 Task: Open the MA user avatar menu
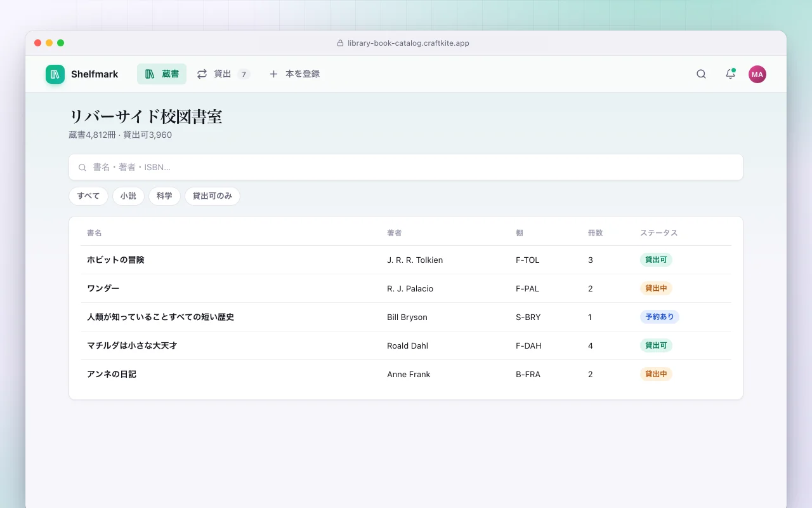757,74
